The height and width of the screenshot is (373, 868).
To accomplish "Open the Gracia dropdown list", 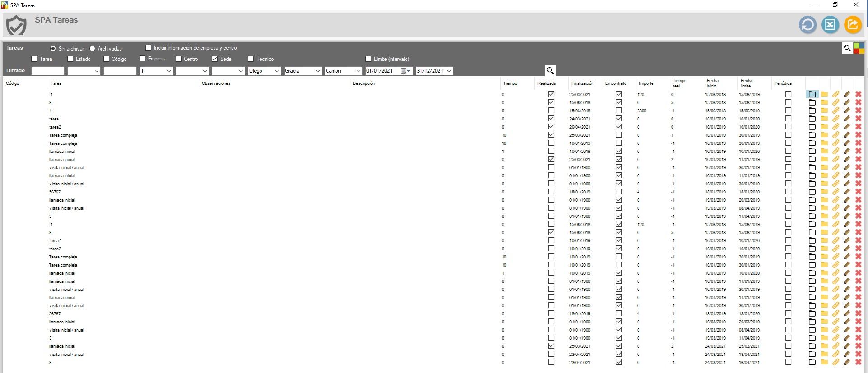I will point(317,71).
